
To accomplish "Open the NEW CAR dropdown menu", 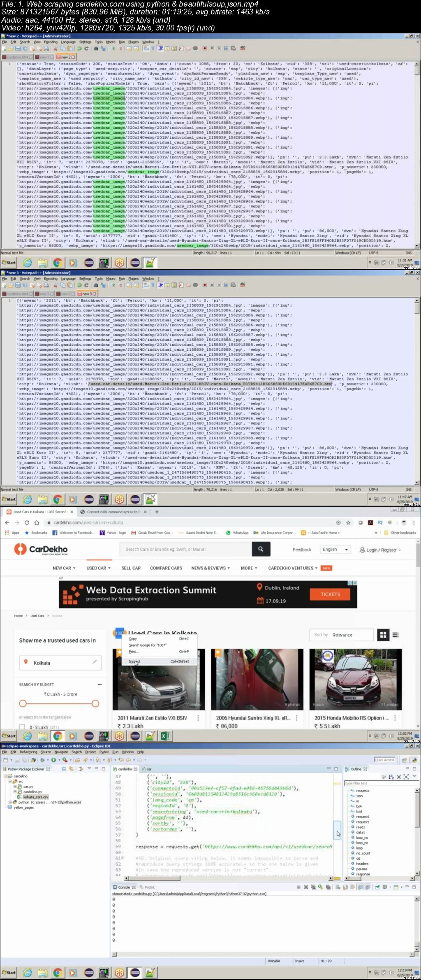I will 64,568.
